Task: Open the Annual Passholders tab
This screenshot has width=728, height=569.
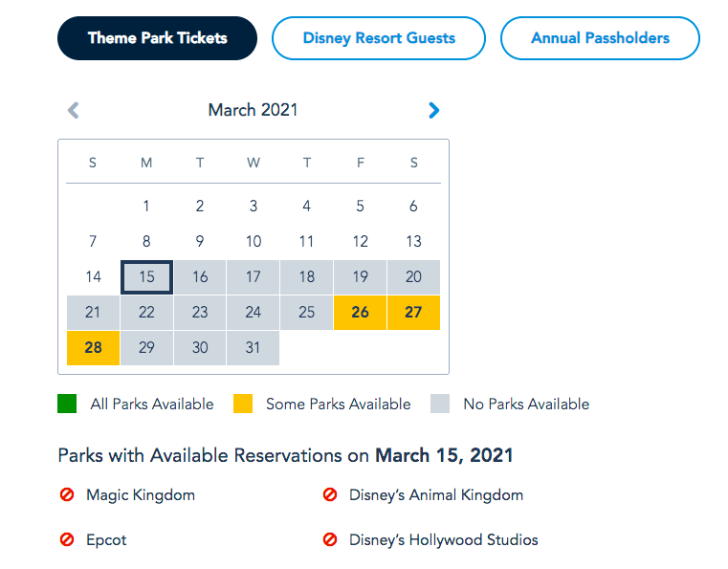Action: click(600, 38)
